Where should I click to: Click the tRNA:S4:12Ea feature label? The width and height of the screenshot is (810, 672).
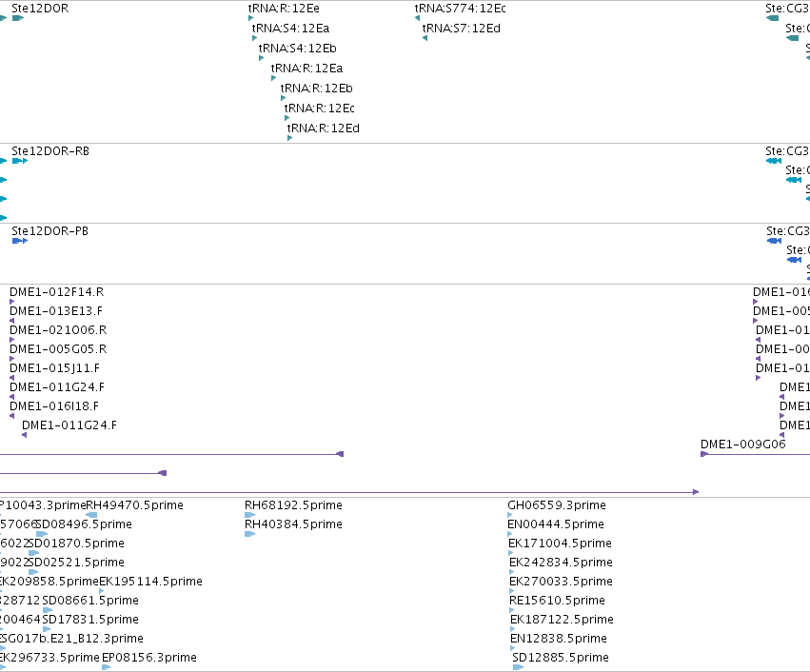point(290,29)
